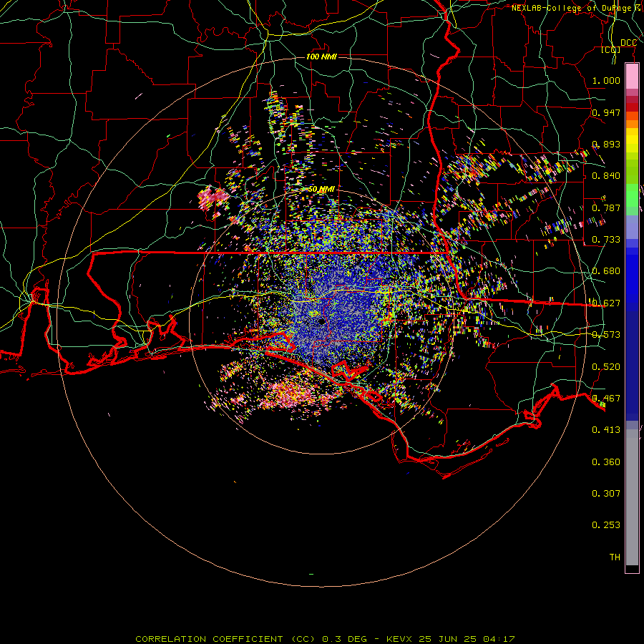Pick the gray swatch beside 0.307
The image size is (644, 644).
(632, 497)
